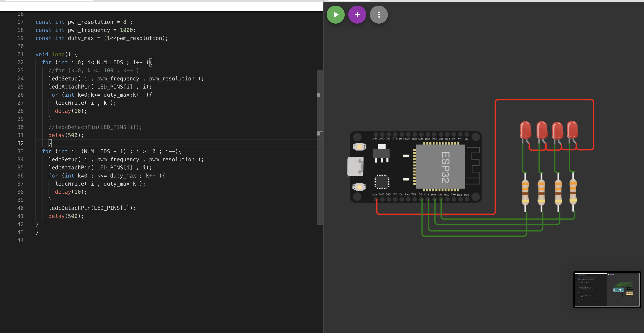The height and width of the screenshot is (333, 644).
Task: Click the editor vertical scrollbar
Action: (x=320, y=147)
